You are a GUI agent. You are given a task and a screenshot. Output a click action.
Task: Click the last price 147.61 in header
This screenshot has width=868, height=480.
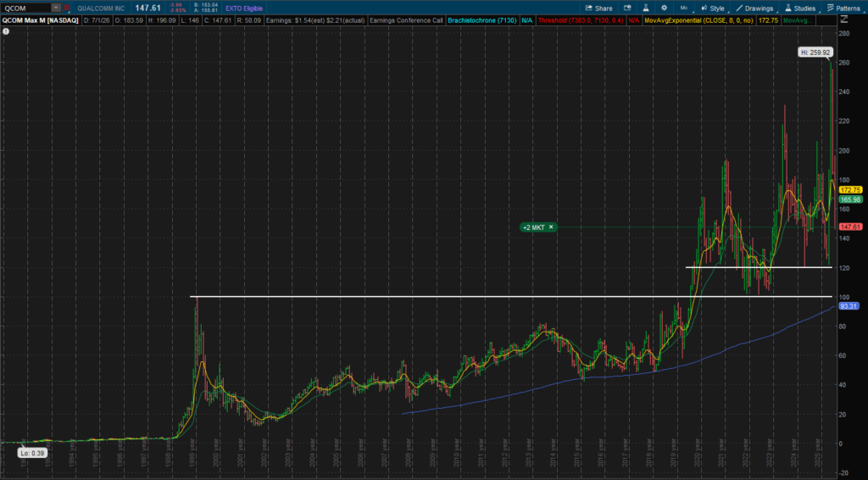pyautogui.click(x=147, y=8)
